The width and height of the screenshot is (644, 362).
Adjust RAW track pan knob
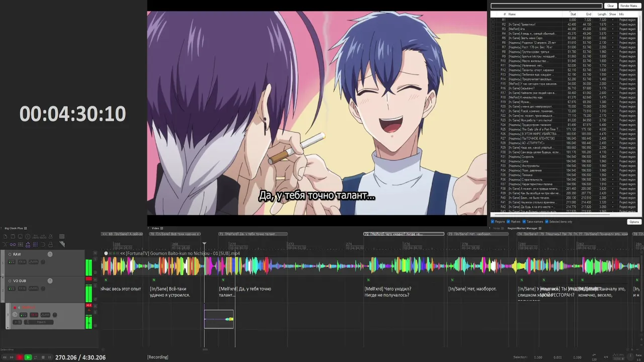[43, 262]
